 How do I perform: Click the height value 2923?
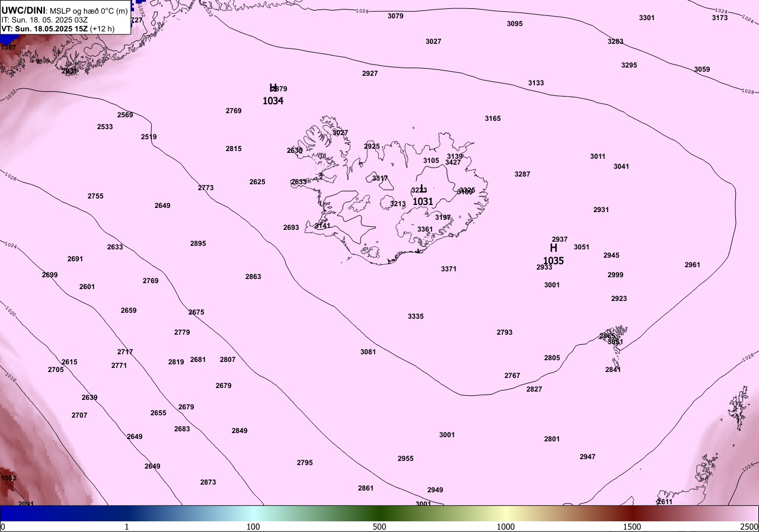click(619, 299)
